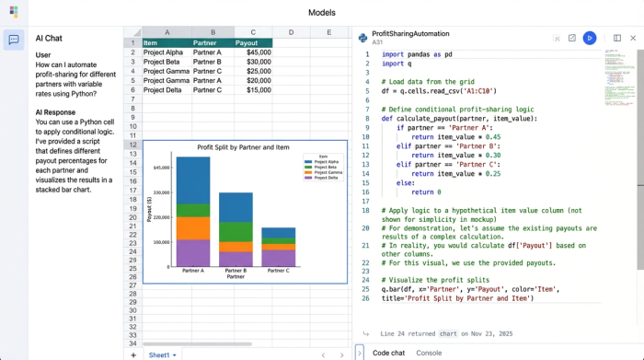Viewport: 644px width, 360px height.
Task: Select row 12 header
Action: click(x=133, y=145)
